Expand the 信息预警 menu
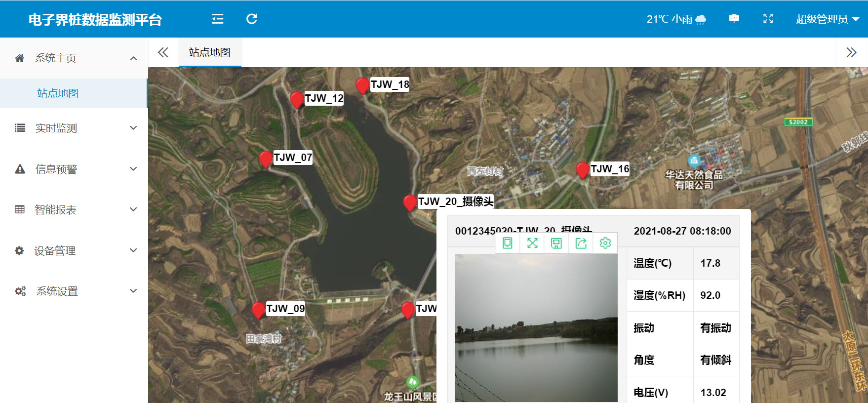 click(74, 169)
